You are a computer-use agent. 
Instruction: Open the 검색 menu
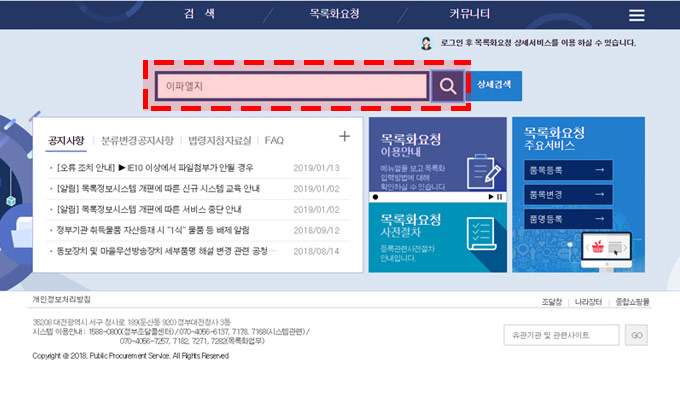click(199, 13)
